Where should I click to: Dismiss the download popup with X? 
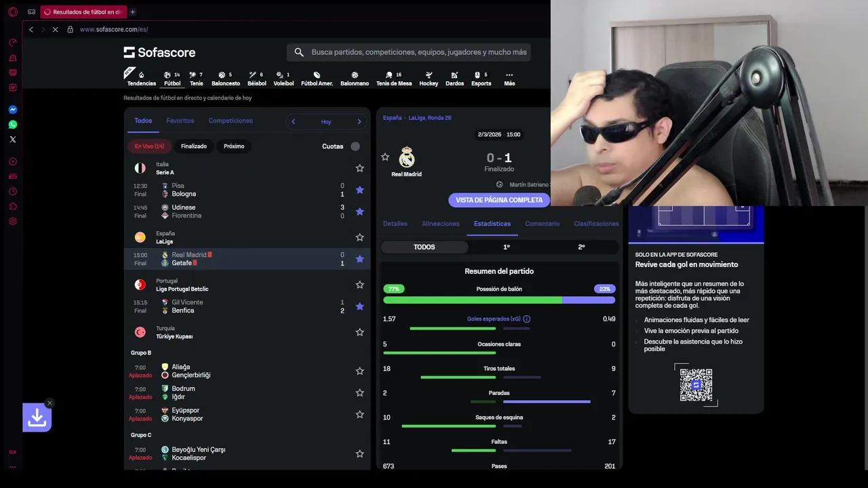click(50, 403)
